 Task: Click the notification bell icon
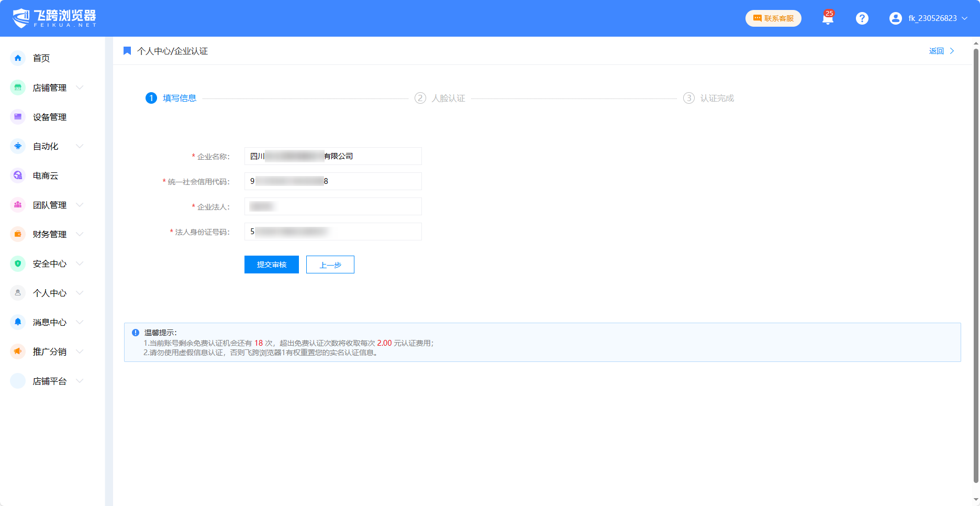pos(828,19)
